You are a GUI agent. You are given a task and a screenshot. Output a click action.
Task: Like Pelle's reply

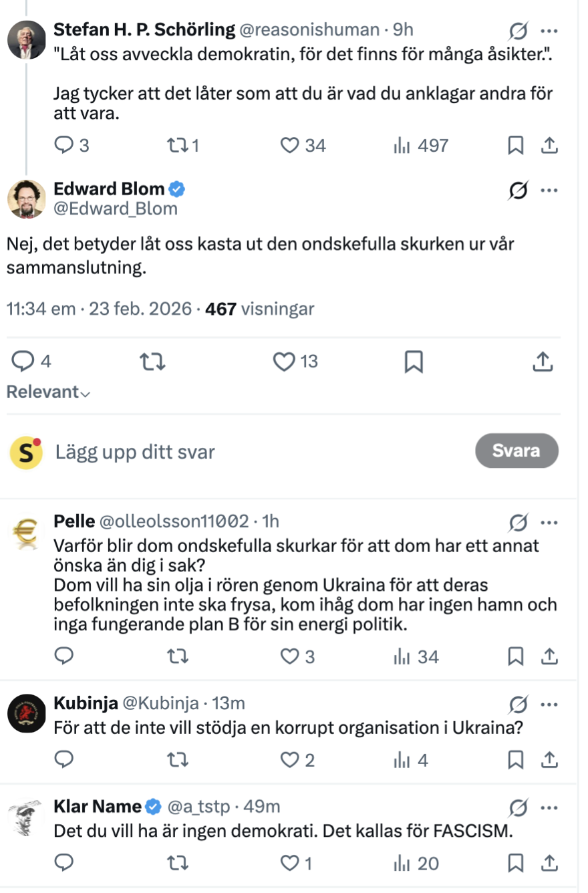tap(289, 656)
